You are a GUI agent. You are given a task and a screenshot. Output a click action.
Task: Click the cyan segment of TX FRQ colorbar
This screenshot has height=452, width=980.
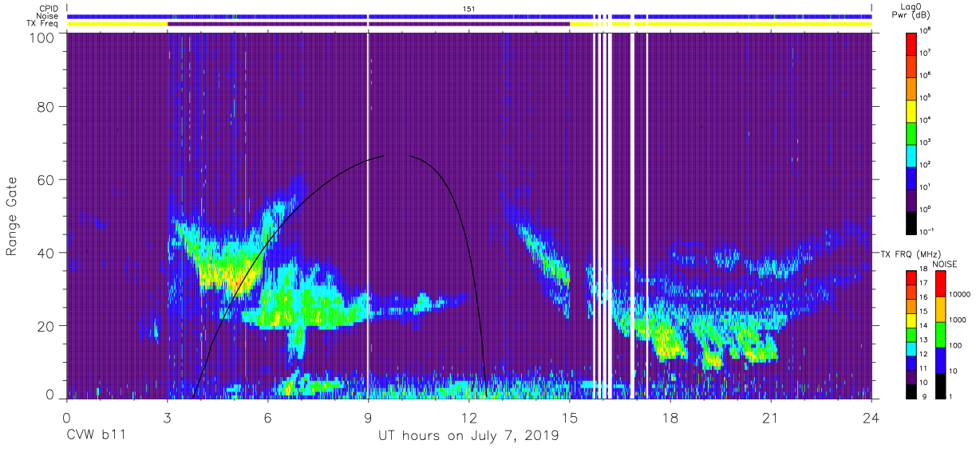coord(911,348)
